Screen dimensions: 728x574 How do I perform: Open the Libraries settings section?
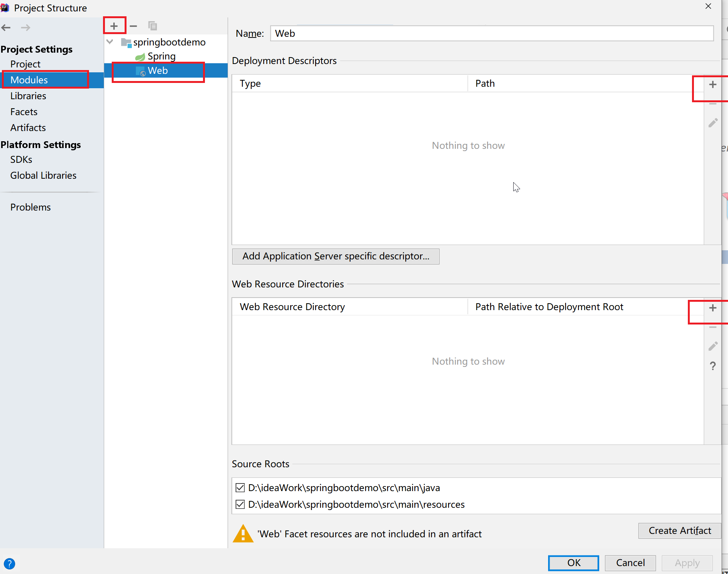click(x=28, y=96)
